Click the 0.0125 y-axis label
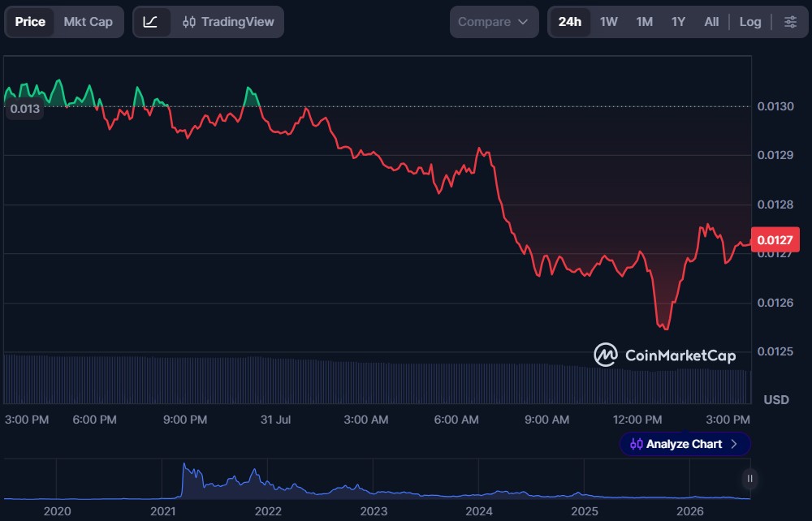The width and height of the screenshot is (812, 521). [x=775, y=351]
